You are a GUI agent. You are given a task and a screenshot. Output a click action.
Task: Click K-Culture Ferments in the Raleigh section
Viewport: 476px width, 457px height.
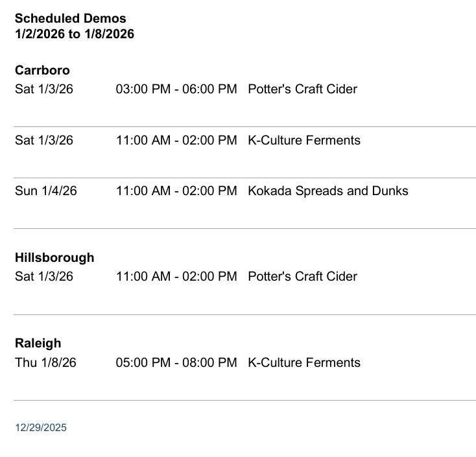coord(303,362)
